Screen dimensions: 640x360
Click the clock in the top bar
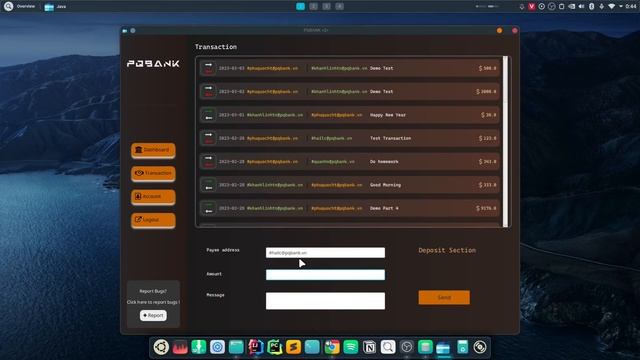click(x=631, y=6)
